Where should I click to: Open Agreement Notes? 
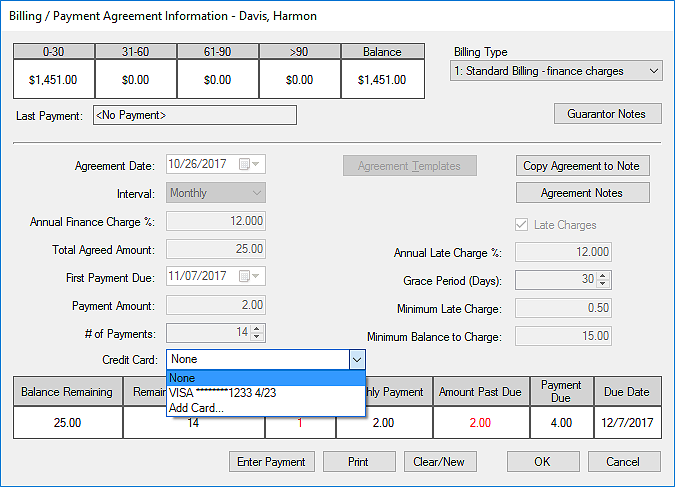click(582, 193)
